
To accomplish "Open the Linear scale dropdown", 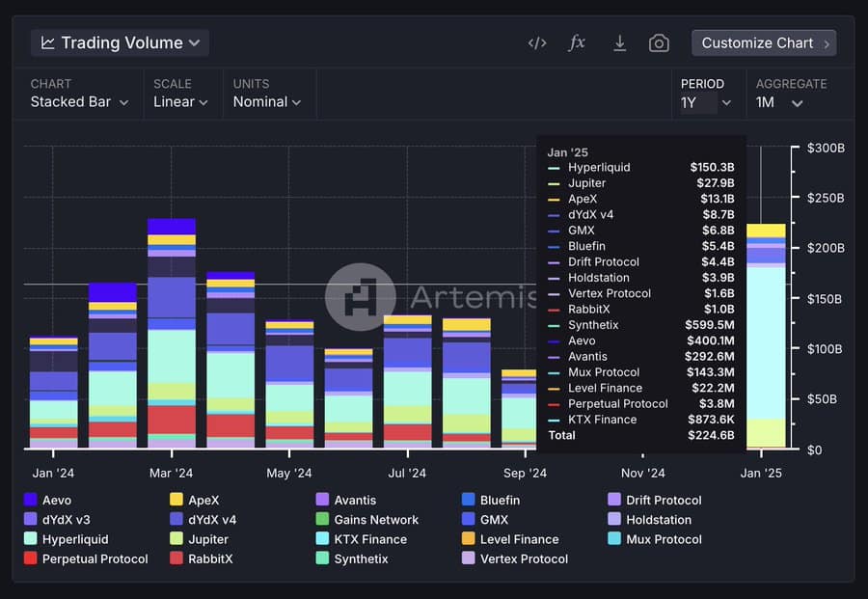I will [x=180, y=102].
